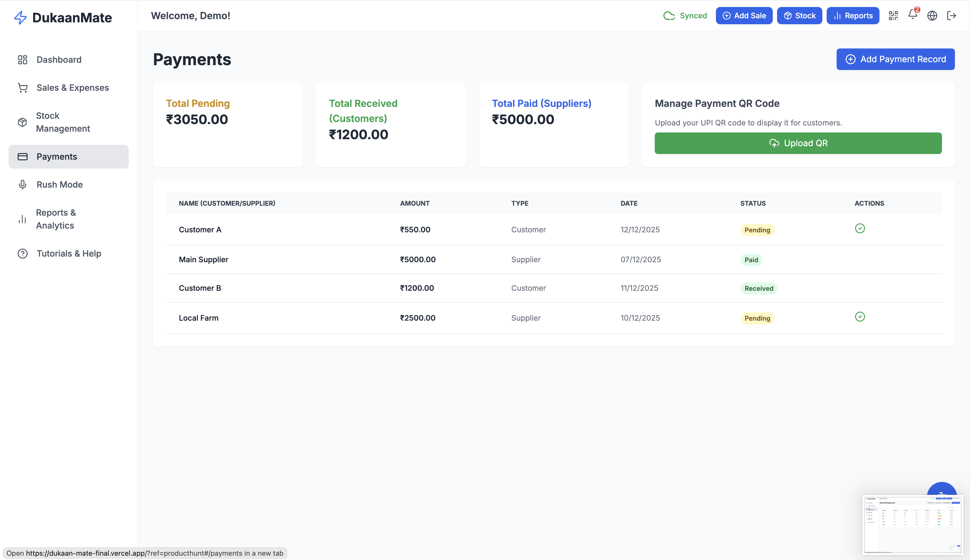Mark Customer A payment as completed
This screenshot has width=970, height=560.
coord(860,229)
